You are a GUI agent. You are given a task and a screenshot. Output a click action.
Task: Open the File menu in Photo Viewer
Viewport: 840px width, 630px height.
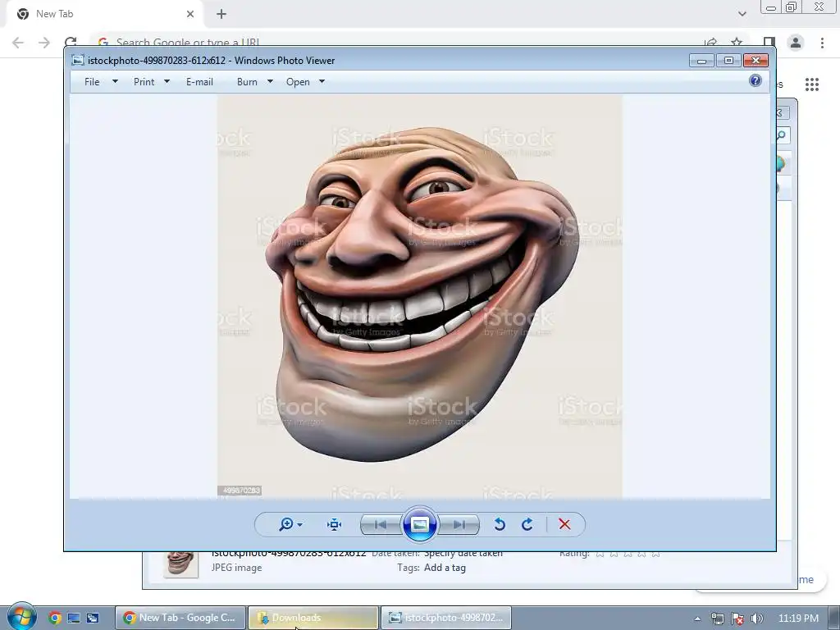pos(92,82)
